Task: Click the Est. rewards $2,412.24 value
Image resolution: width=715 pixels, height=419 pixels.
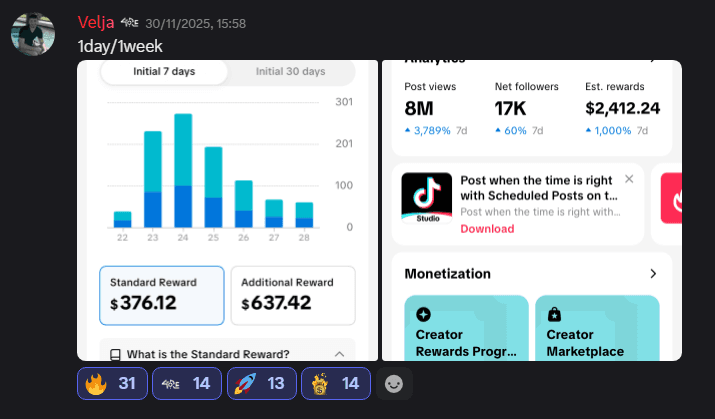Action: click(x=622, y=108)
